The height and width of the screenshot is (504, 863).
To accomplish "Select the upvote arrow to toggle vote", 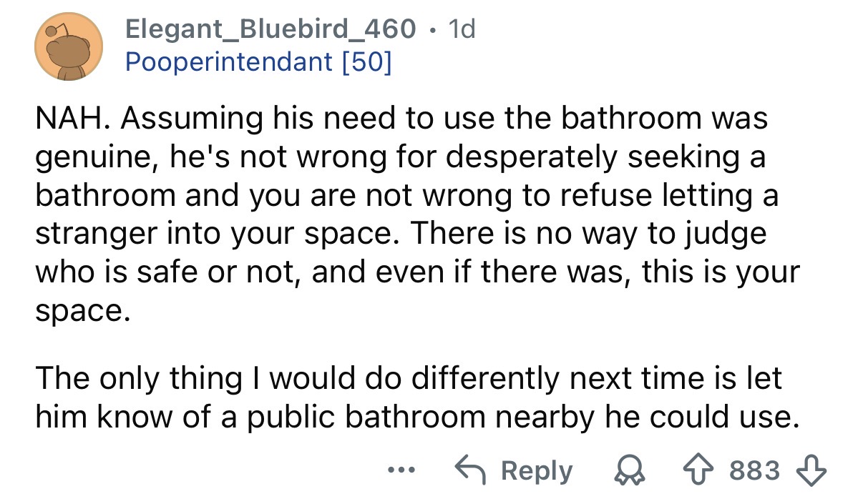I will (x=698, y=468).
